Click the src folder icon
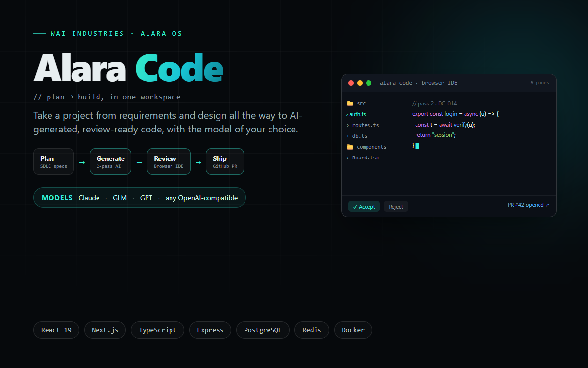 (x=350, y=104)
